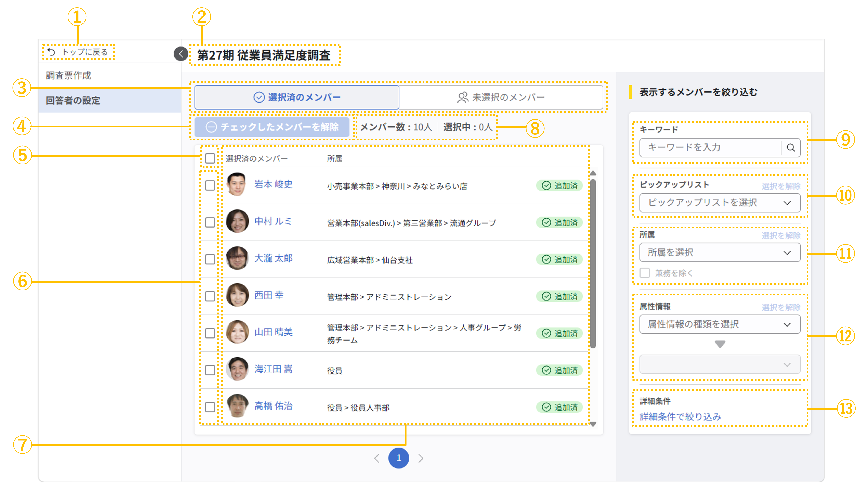This screenshot has height=482, width=868.
Task: Check the box for 中村 ルミ
Action: coord(210,223)
